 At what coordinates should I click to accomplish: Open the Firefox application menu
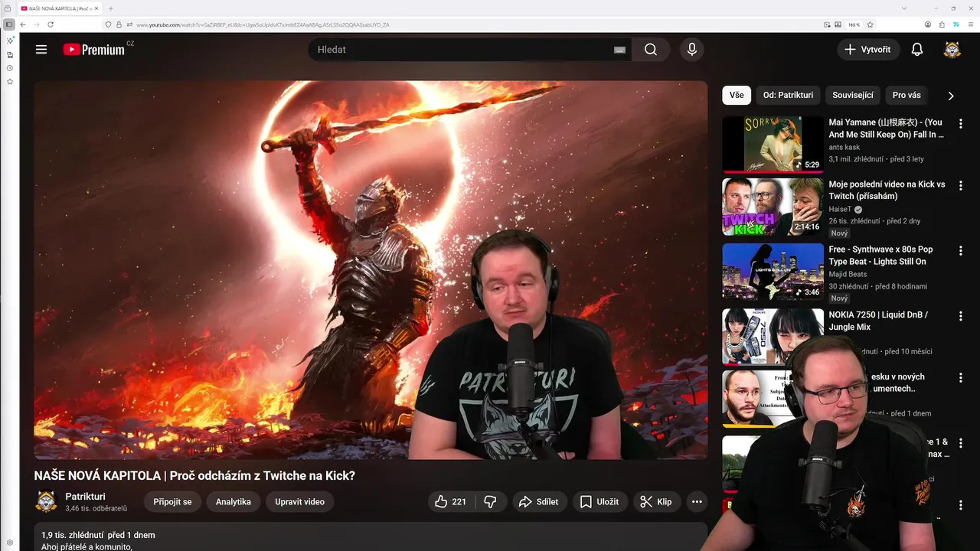(x=969, y=24)
